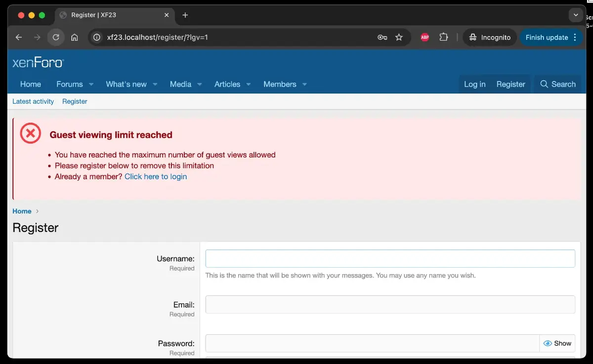Expand the Media dropdown arrow
Image resolution: width=593 pixels, height=364 pixels.
tap(200, 84)
